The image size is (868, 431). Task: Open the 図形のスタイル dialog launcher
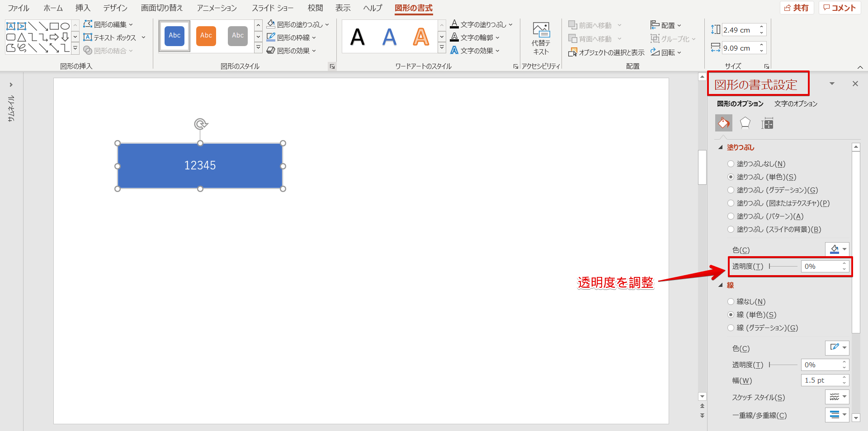[x=332, y=66]
